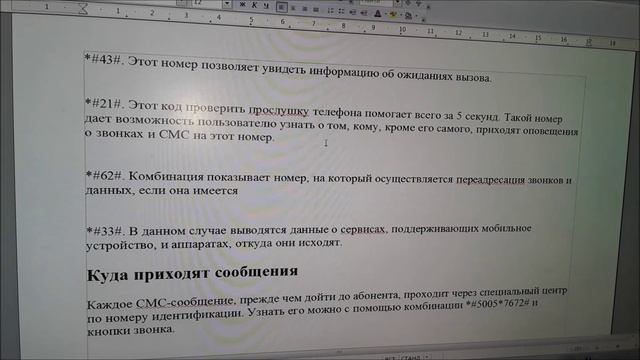
Task: Toggle numbered list
Action: pyautogui.click(x=330, y=11)
